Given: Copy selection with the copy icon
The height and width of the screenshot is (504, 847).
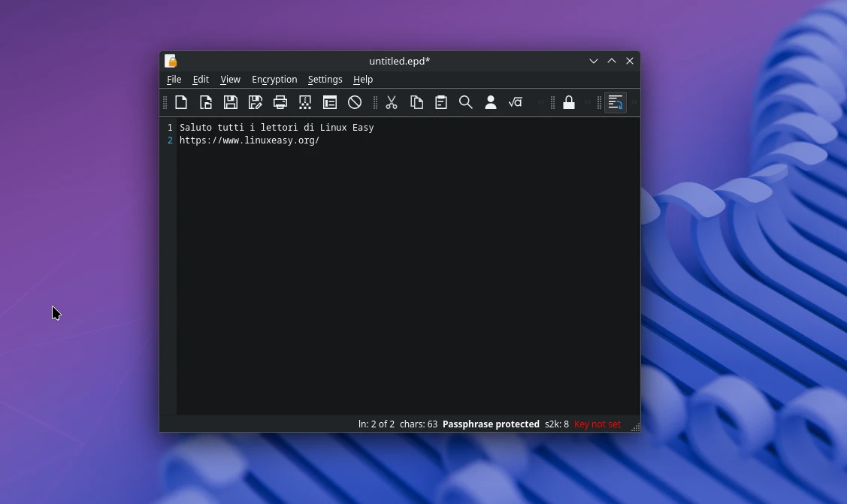Looking at the screenshot, I should point(416,102).
